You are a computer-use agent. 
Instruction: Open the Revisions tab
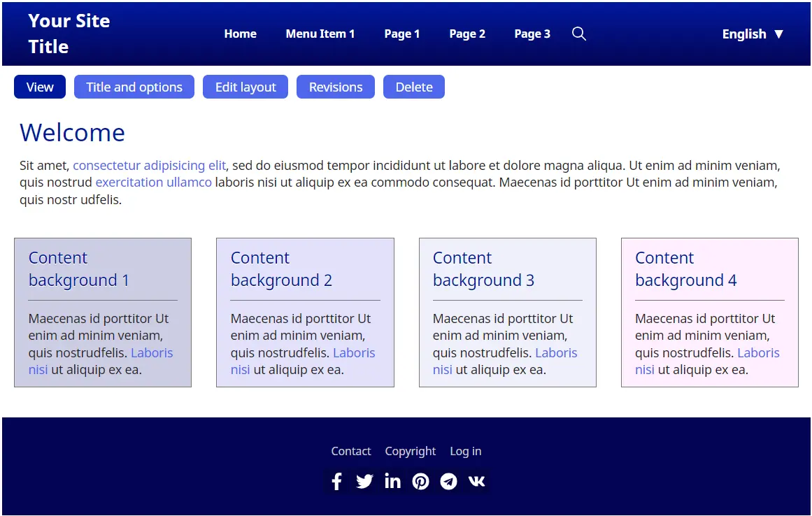coord(336,87)
